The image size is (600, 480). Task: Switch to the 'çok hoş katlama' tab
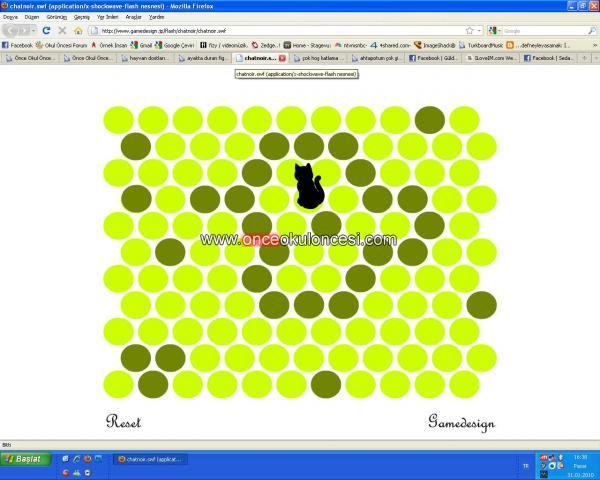point(318,58)
